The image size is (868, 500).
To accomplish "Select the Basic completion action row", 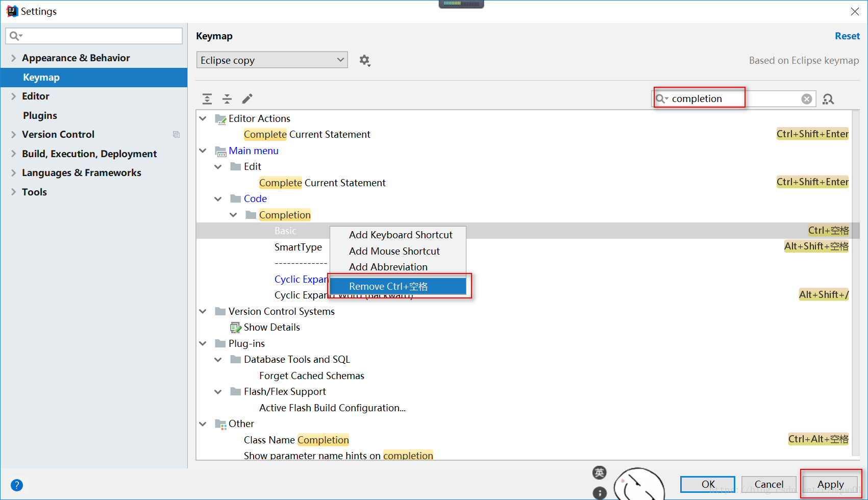I will (524, 231).
